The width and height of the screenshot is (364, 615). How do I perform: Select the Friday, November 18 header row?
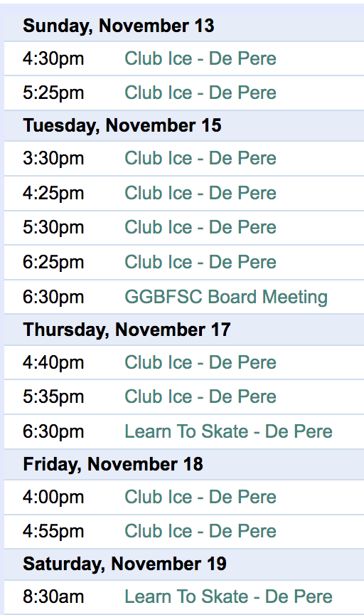tap(184, 464)
